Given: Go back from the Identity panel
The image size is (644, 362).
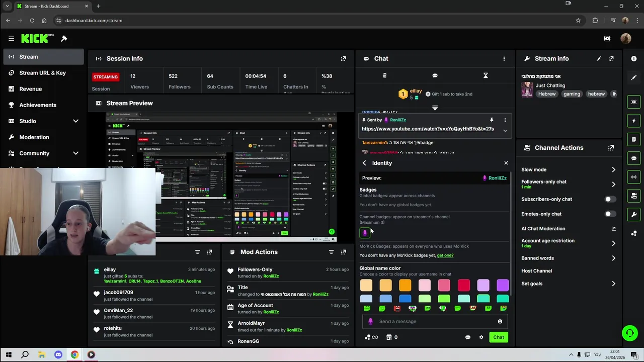Looking at the screenshot, I should coord(364,163).
